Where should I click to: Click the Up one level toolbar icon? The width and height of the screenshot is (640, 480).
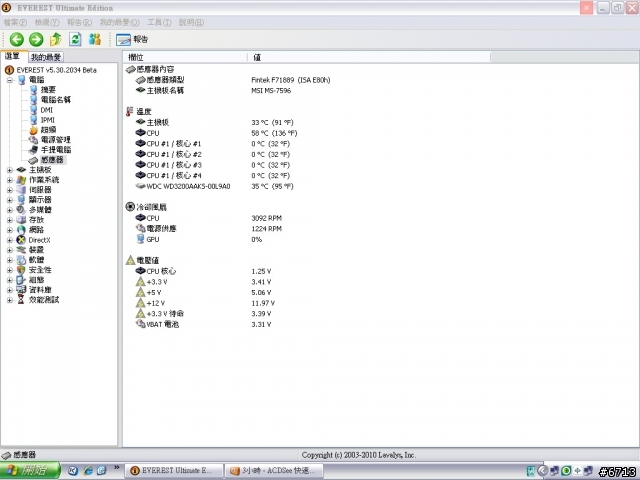pos(56,39)
